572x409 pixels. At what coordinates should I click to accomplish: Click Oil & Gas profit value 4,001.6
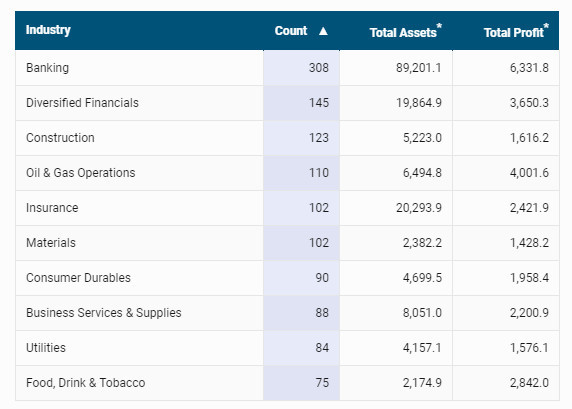(529, 173)
